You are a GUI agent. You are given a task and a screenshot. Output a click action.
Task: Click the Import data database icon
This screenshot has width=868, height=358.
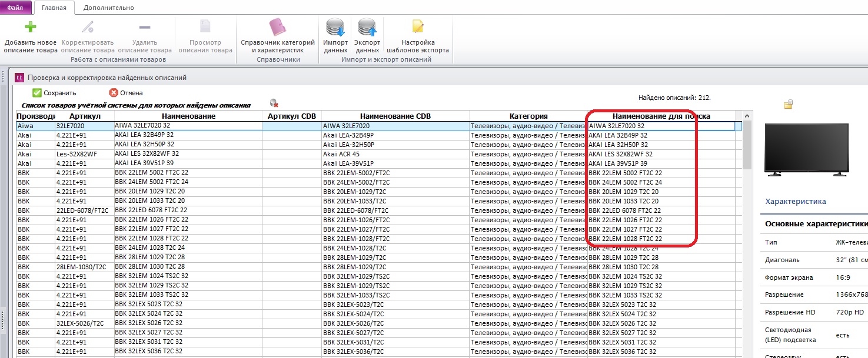pos(335,28)
